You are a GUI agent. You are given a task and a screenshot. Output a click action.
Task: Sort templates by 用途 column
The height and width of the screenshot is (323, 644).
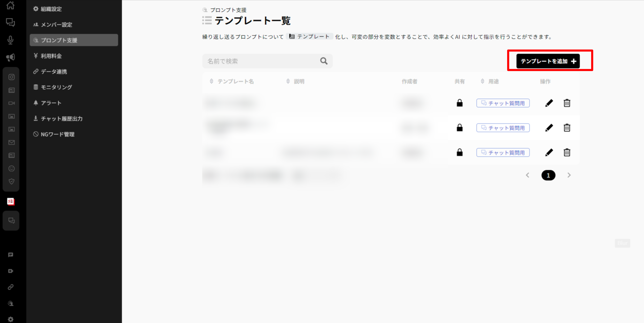click(482, 81)
